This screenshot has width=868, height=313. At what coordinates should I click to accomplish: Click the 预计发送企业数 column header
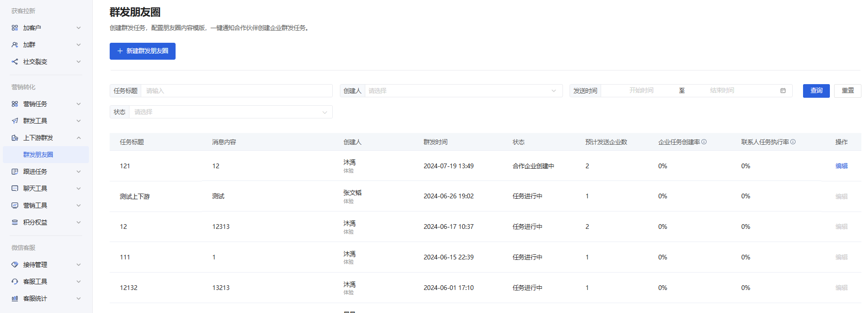pyautogui.click(x=606, y=142)
